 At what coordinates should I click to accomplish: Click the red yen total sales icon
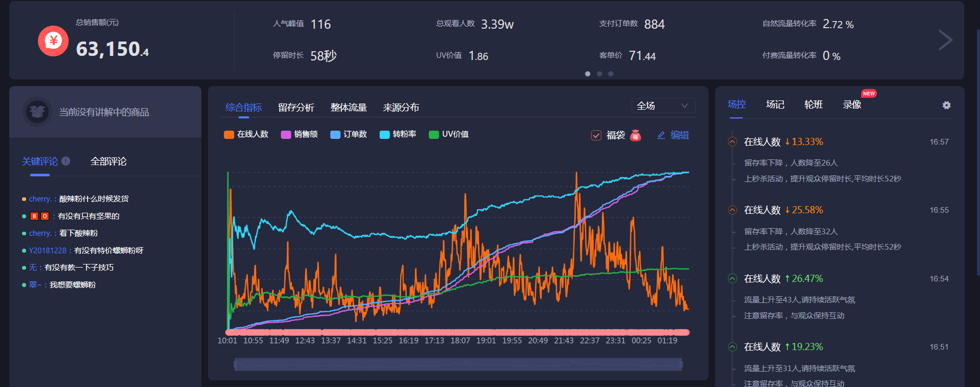tap(53, 41)
